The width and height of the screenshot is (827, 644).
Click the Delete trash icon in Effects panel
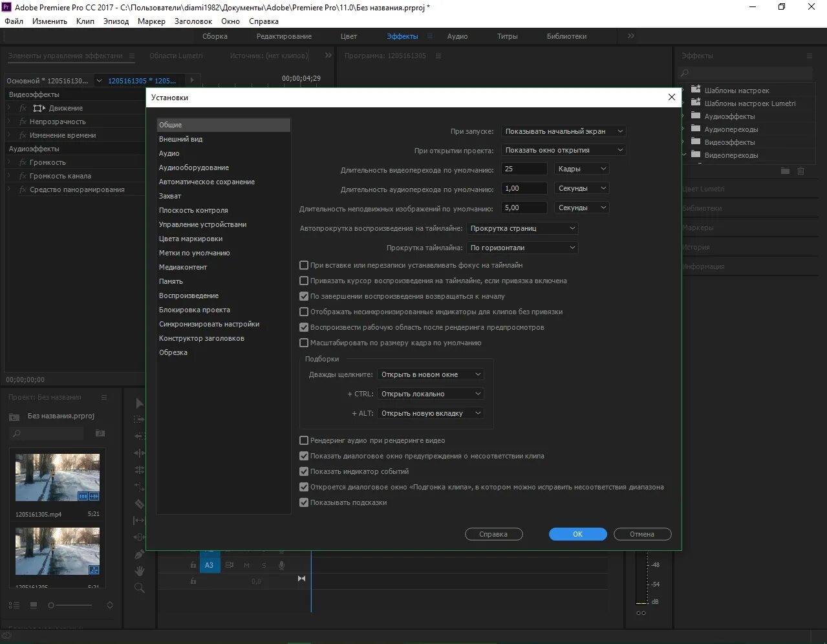pos(801,171)
